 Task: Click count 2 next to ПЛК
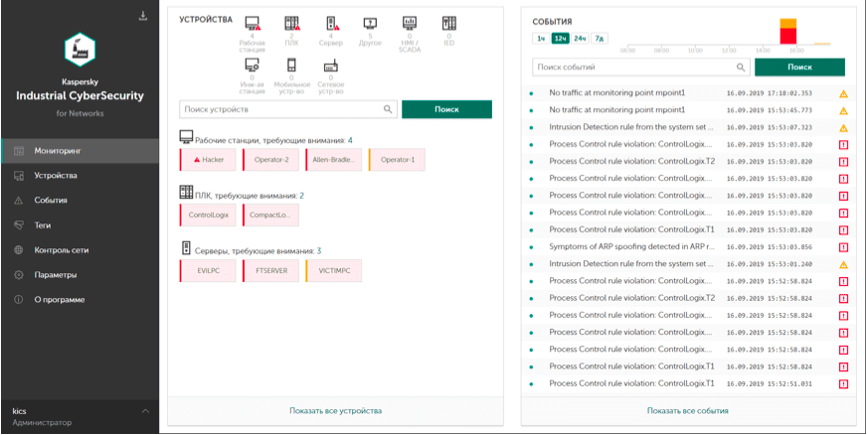pyautogui.click(x=301, y=196)
